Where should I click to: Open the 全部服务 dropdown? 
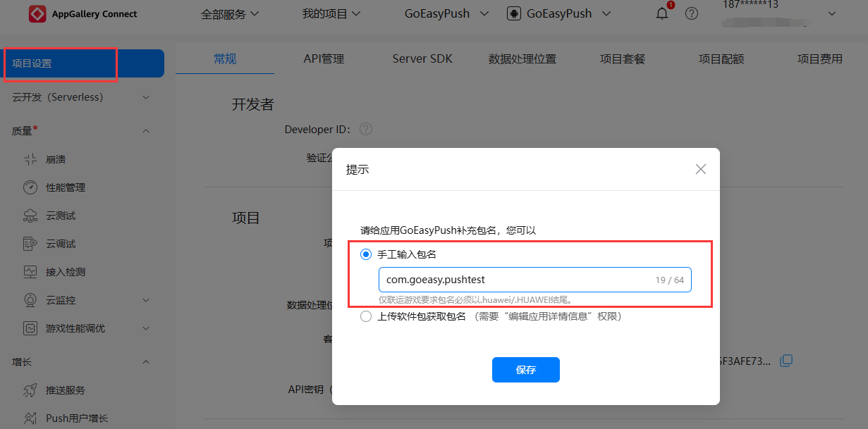231,13
